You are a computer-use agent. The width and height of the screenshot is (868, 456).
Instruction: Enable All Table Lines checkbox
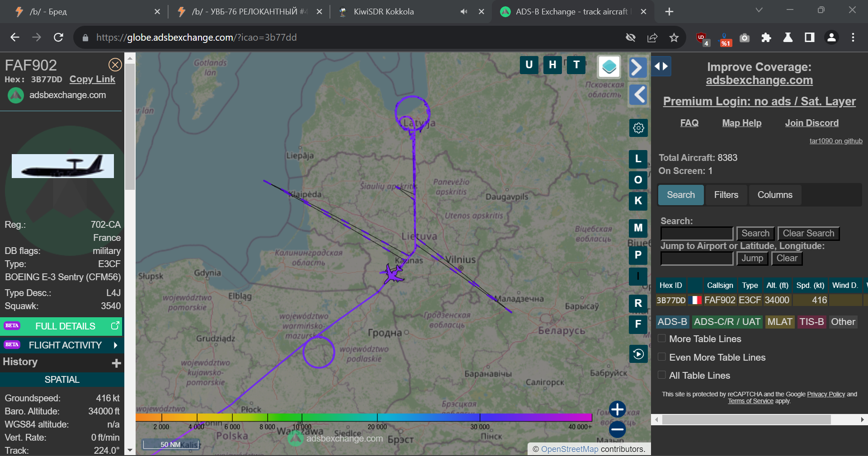pos(662,375)
